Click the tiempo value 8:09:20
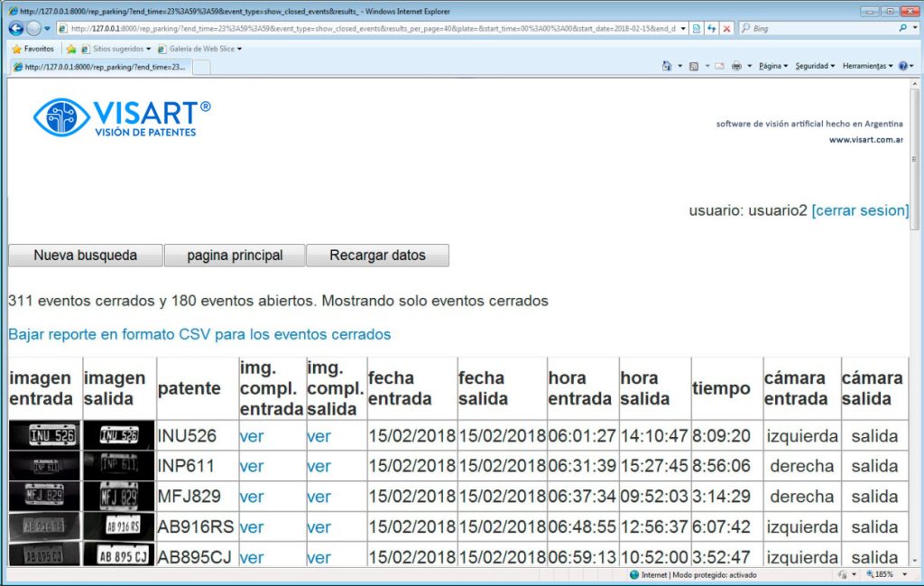This screenshot has width=924, height=586. click(721, 436)
